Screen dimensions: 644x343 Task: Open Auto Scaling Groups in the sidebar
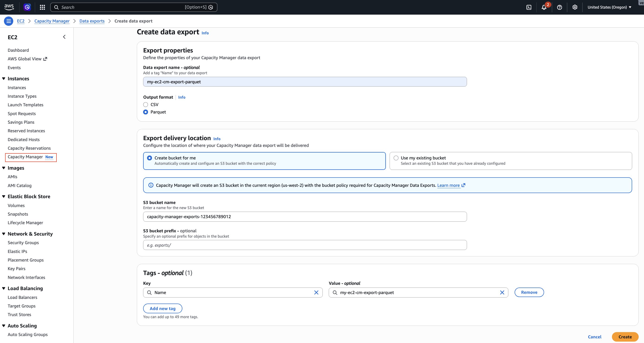[x=27, y=334]
